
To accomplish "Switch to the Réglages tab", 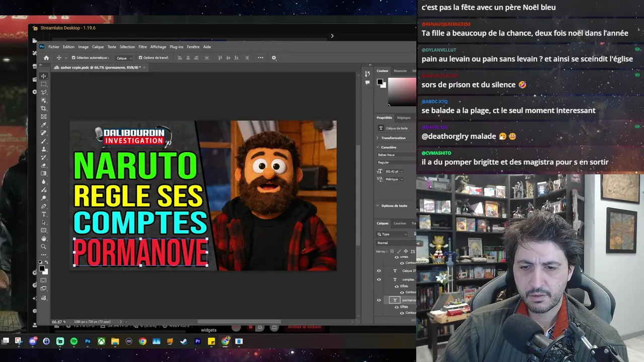I will pyautogui.click(x=404, y=118).
